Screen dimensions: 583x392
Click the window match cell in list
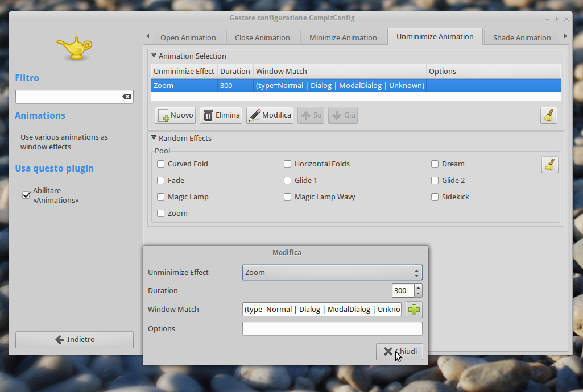click(x=340, y=86)
